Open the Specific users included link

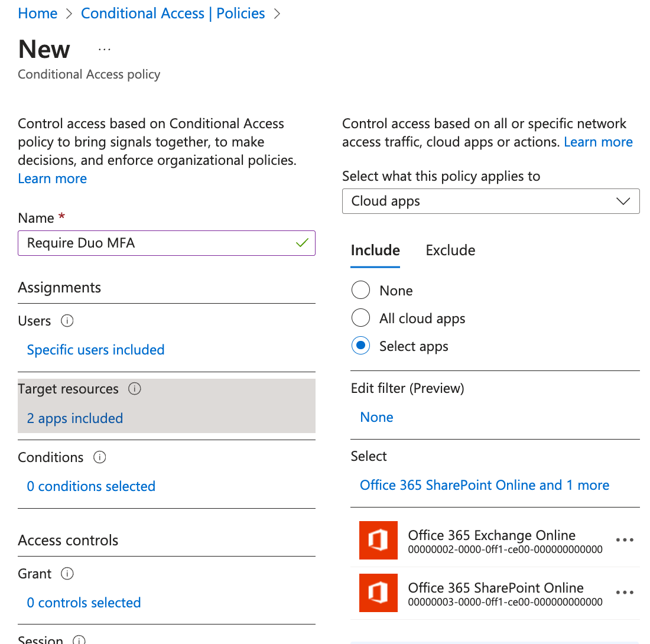pos(95,350)
